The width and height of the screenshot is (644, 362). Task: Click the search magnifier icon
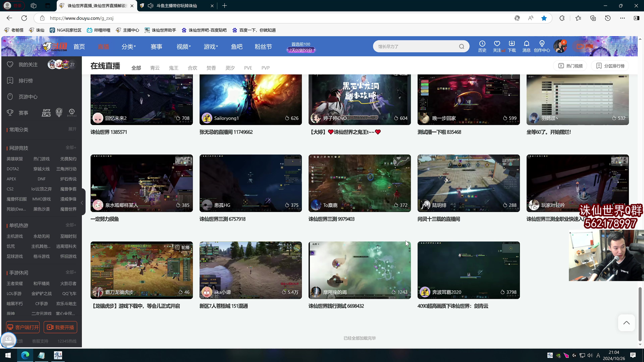coord(462,46)
